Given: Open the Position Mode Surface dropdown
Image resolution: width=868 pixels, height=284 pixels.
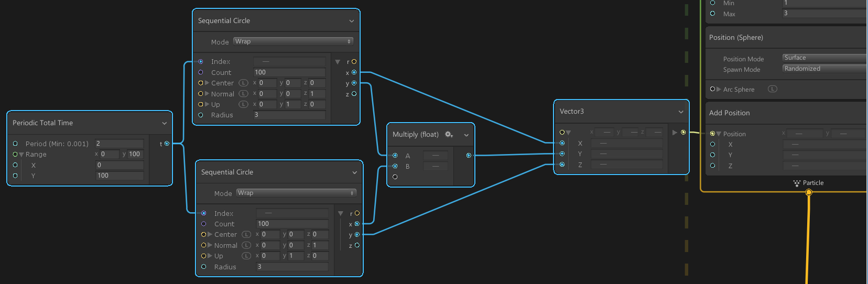Looking at the screenshot, I should [825, 58].
